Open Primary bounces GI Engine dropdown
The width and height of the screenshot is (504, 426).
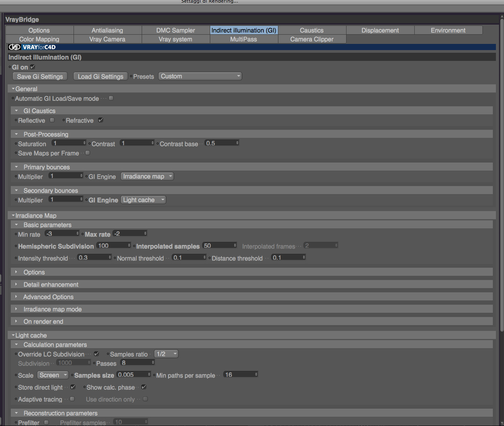(147, 176)
